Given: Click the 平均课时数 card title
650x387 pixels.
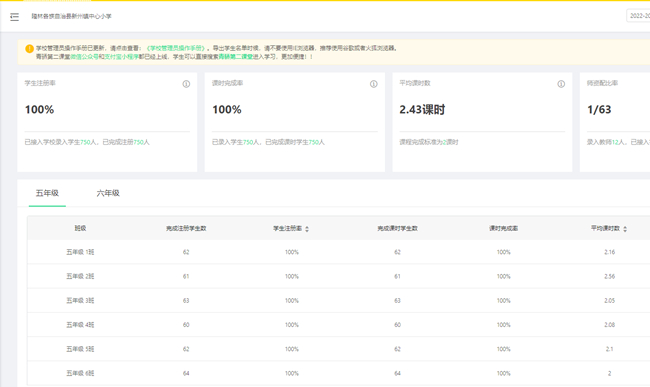Looking at the screenshot, I should point(415,83).
